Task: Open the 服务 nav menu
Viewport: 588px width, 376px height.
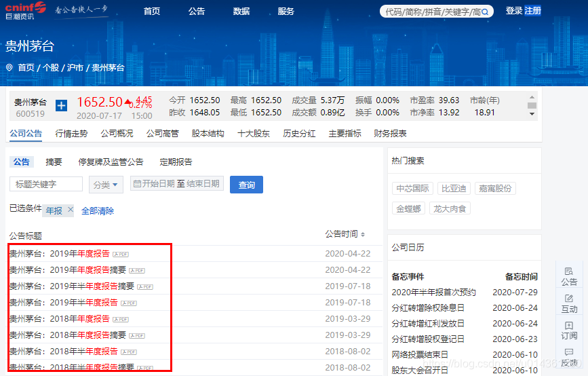Action: 286,12
